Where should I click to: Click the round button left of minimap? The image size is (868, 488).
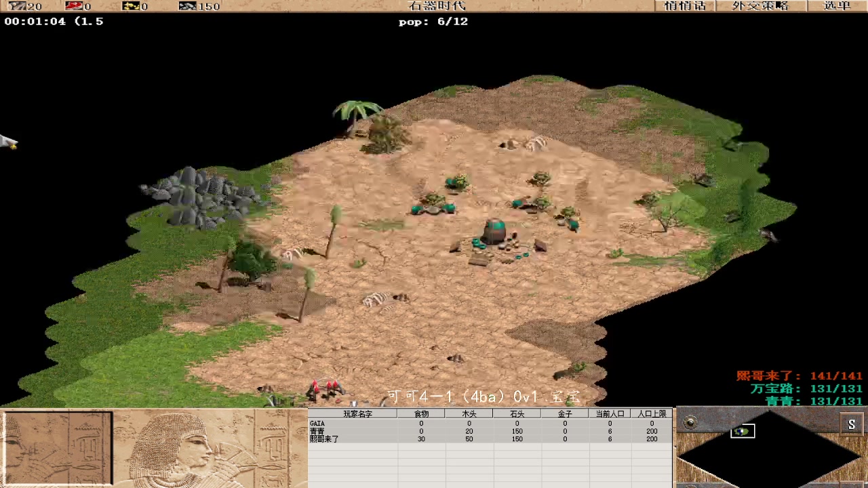click(690, 424)
